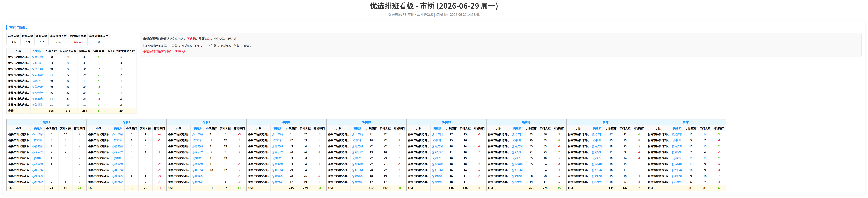Click the 当天可供参考休息人数 column header

tap(121, 51)
